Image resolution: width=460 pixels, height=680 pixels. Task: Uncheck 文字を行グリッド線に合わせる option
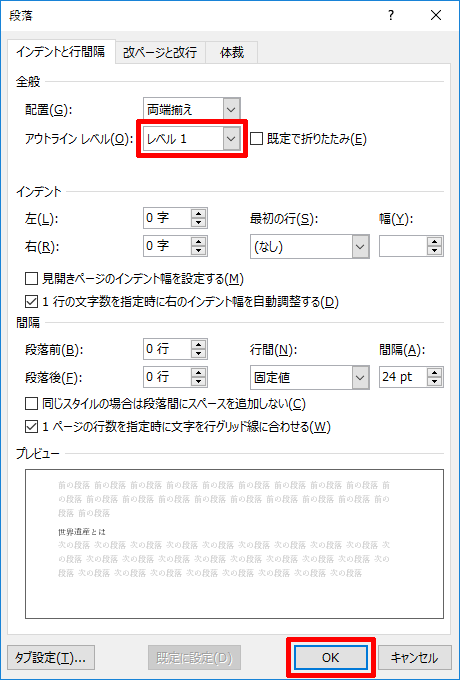point(31,427)
